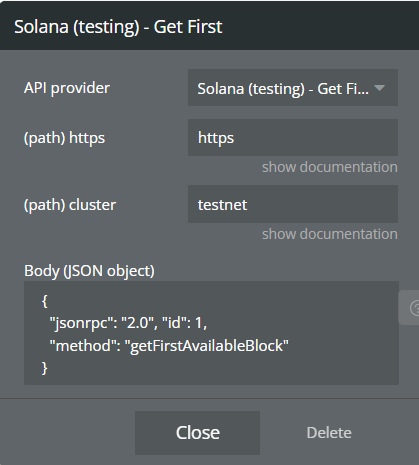Click the "id": 1 text in the body
This screenshot has width=419, height=465.
185,323
